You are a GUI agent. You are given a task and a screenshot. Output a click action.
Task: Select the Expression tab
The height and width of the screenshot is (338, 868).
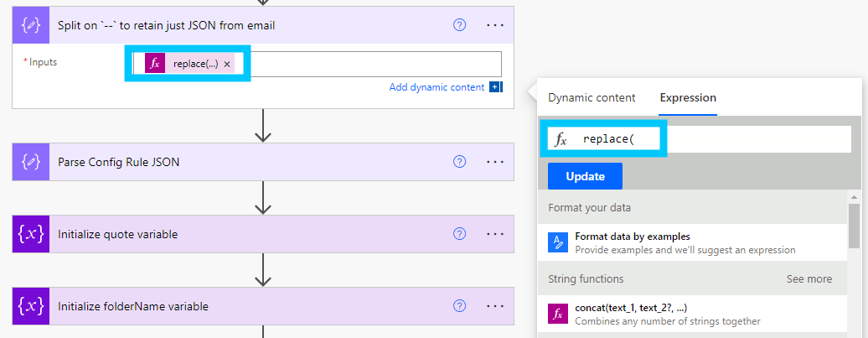[687, 98]
